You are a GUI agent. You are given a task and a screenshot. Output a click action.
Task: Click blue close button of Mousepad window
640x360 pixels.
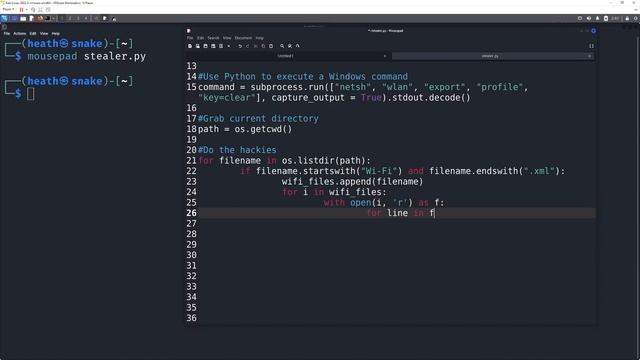[593, 31]
